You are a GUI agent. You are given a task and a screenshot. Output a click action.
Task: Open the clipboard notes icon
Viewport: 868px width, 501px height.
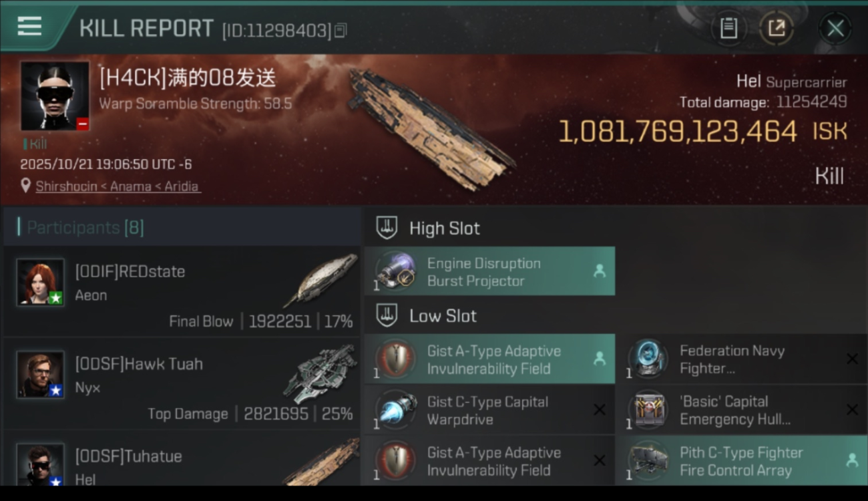click(728, 28)
